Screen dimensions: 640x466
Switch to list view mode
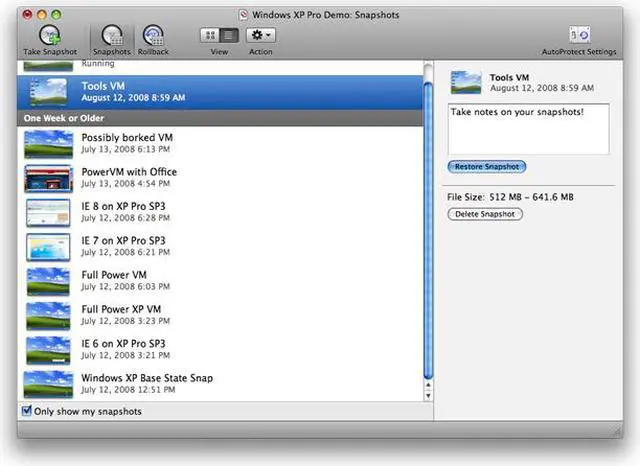pyautogui.click(x=229, y=35)
